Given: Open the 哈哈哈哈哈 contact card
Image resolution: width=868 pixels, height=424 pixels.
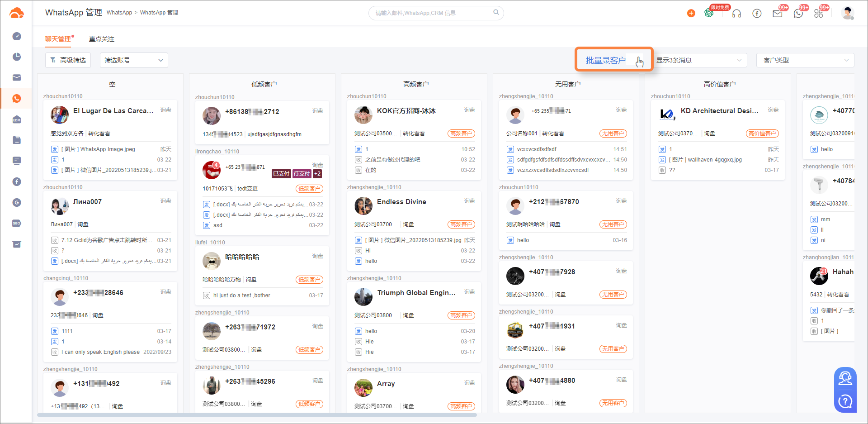Looking at the screenshot, I should [262, 276].
